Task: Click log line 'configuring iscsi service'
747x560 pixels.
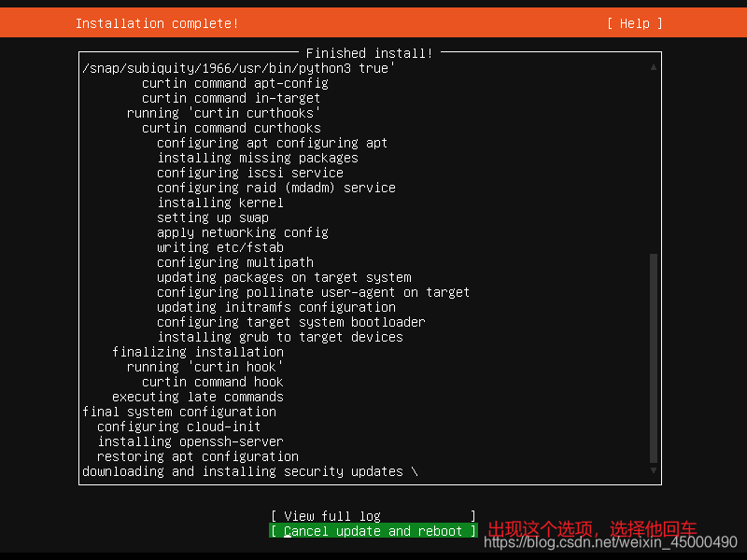Action: [x=250, y=173]
